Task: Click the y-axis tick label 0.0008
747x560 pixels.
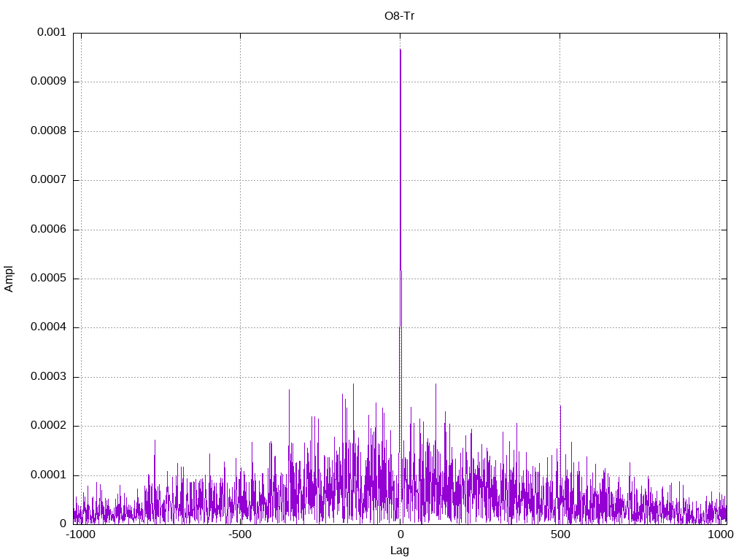Action: [x=48, y=131]
